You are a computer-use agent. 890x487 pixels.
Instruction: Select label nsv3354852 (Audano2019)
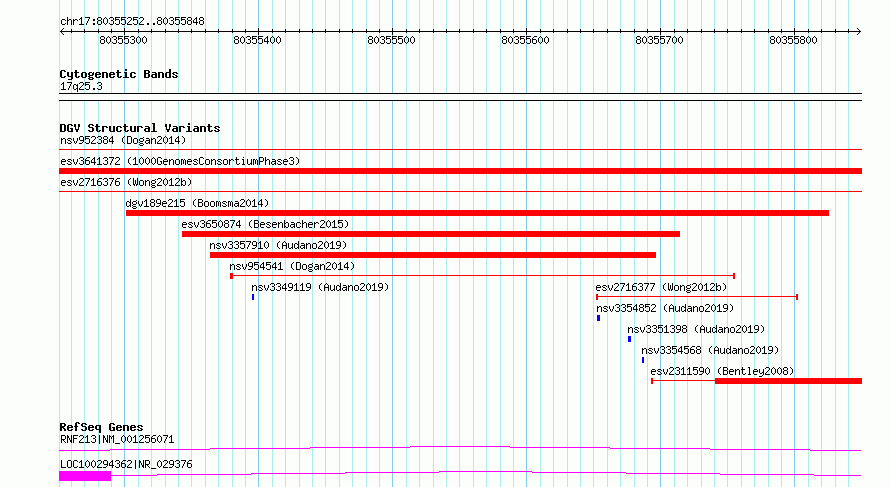pyautogui.click(x=665, y=308)
